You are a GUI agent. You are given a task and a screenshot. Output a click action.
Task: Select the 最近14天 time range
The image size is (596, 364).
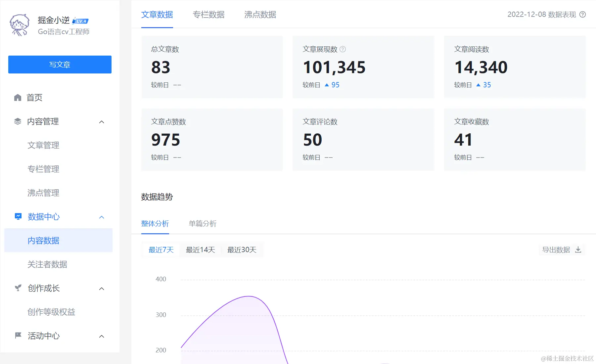click(x=201, y=250)
